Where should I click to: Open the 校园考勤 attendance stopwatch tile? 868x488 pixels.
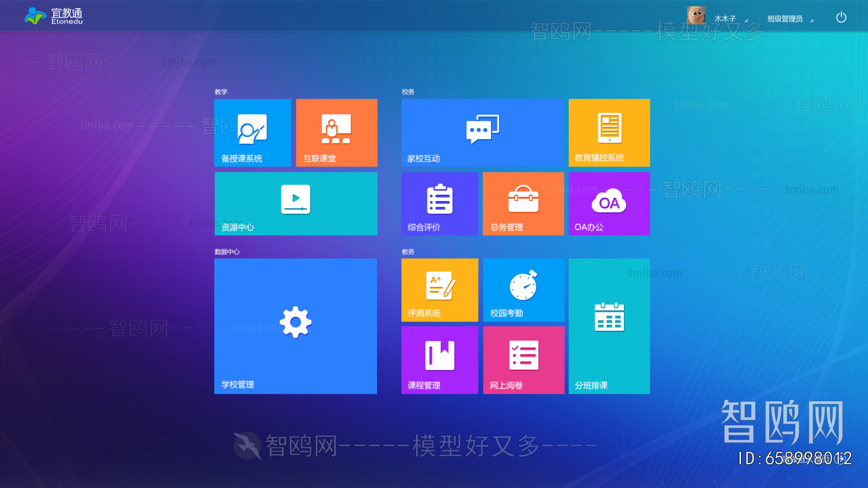point(524,290)
